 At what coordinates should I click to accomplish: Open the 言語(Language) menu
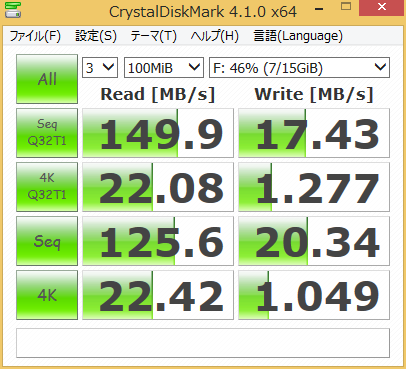[298, 36]
